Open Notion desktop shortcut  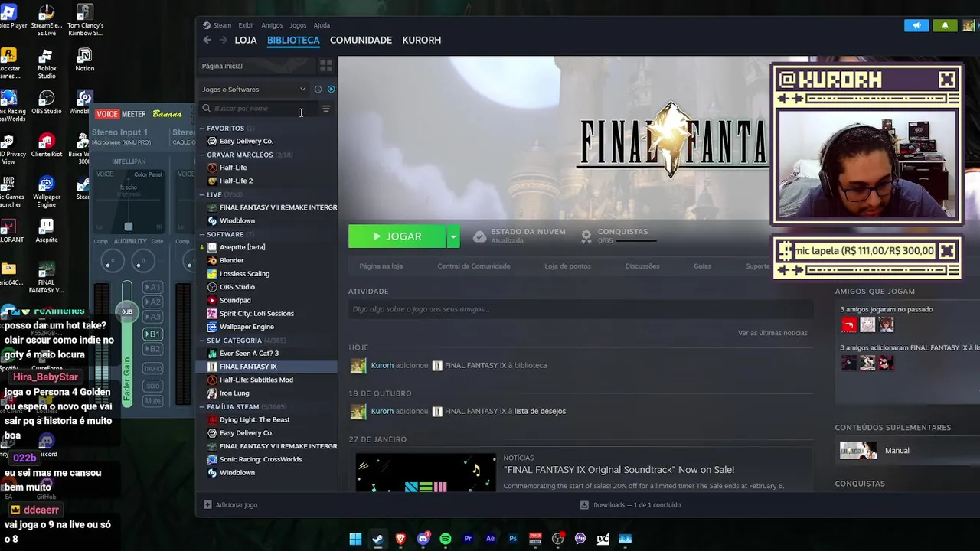point(85,60)
